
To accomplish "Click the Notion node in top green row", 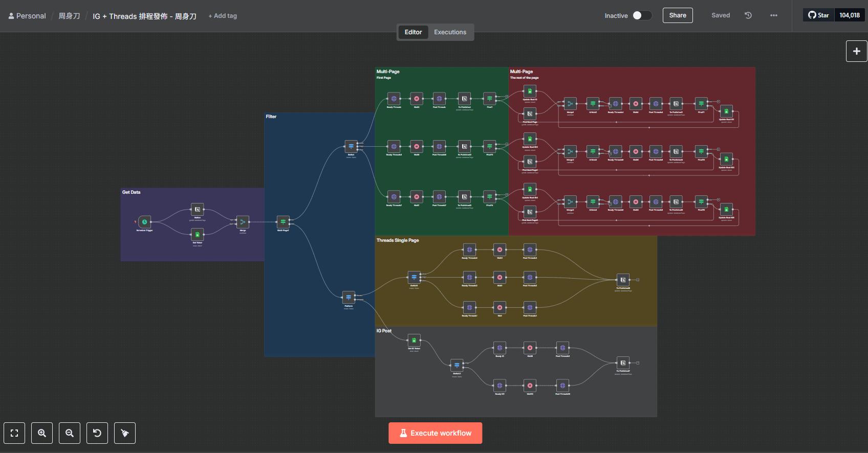I will click(464, 99).
